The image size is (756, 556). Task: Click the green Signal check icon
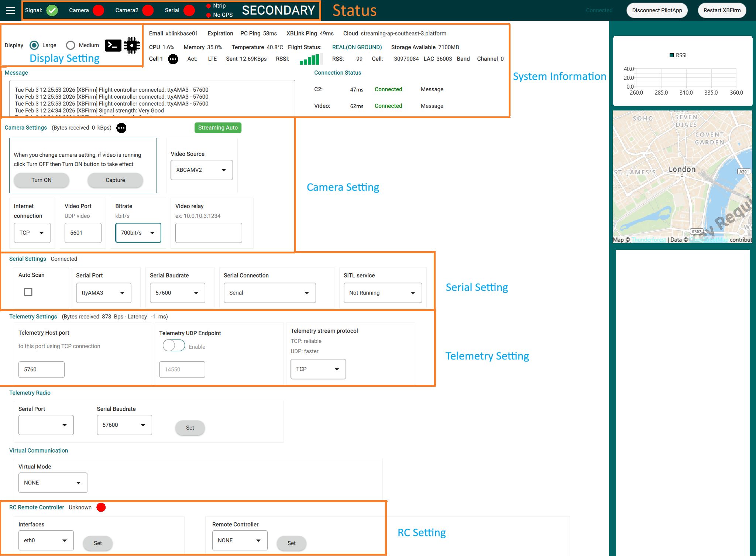52,10
